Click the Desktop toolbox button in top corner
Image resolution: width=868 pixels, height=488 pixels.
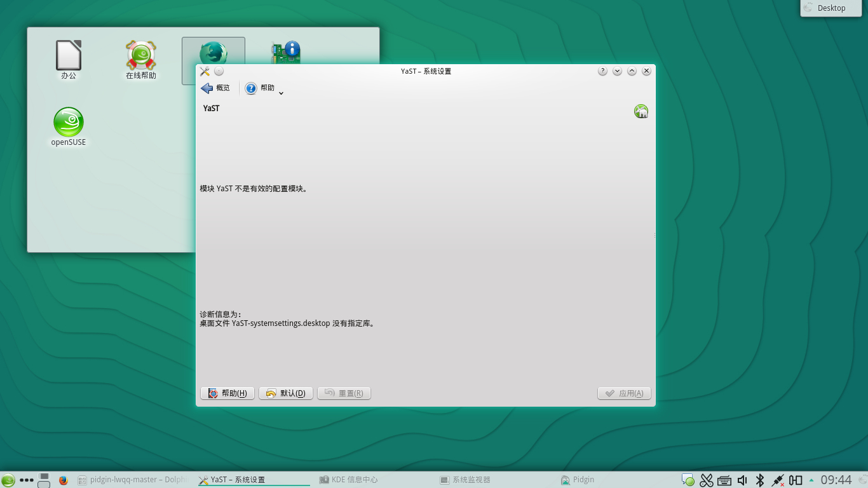tap(831, 8)
